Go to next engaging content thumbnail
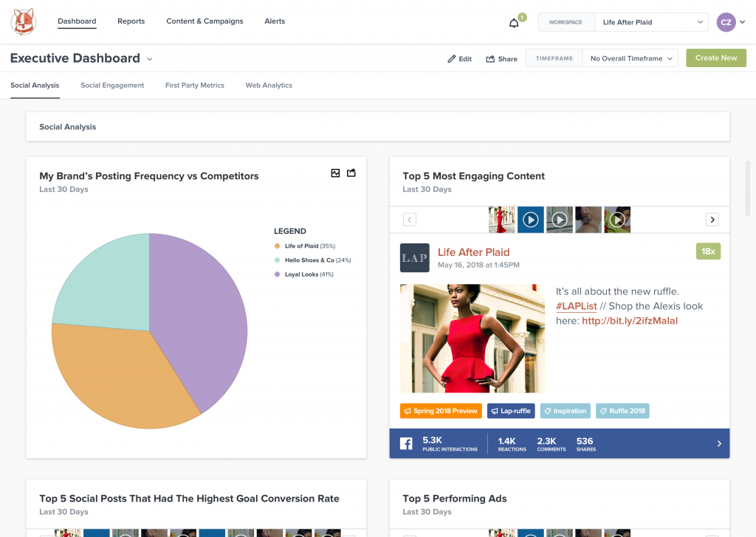Screen dimensions: 756x537 pyautogui.click(x=712, y=219)
